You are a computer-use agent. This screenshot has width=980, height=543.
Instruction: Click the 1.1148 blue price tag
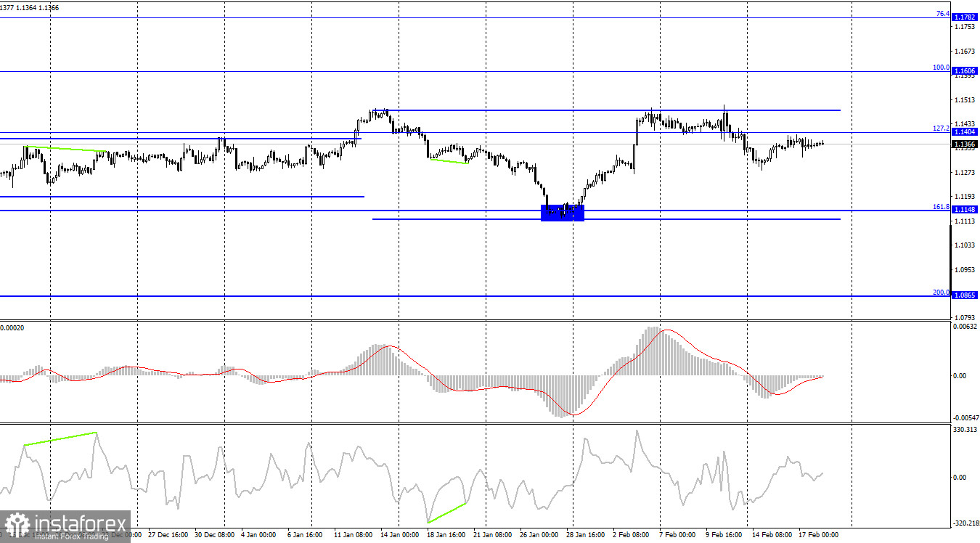(965, 211)
